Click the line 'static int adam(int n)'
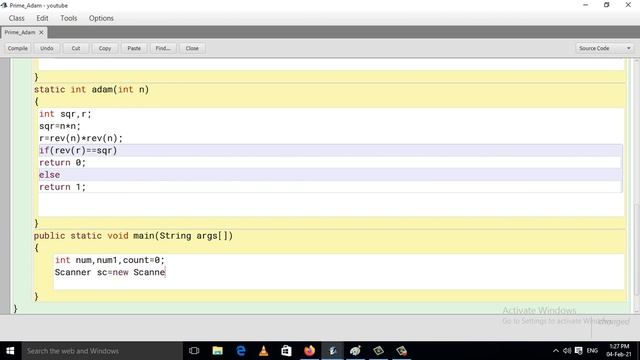 (x=91, y=89)
